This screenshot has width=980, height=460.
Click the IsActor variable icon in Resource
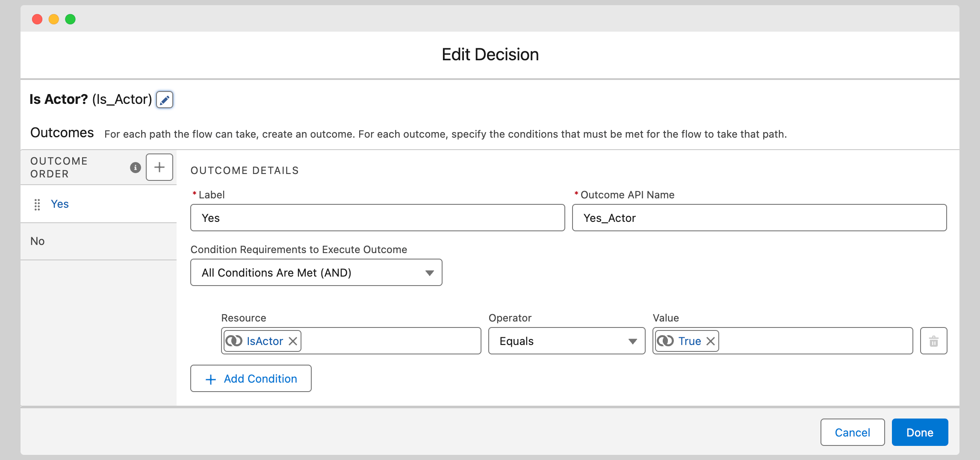pos(234,341)
